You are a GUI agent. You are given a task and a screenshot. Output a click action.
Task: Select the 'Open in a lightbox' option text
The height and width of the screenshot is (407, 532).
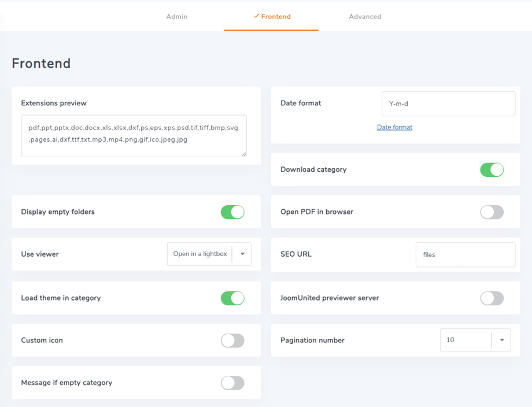point(200,254)
